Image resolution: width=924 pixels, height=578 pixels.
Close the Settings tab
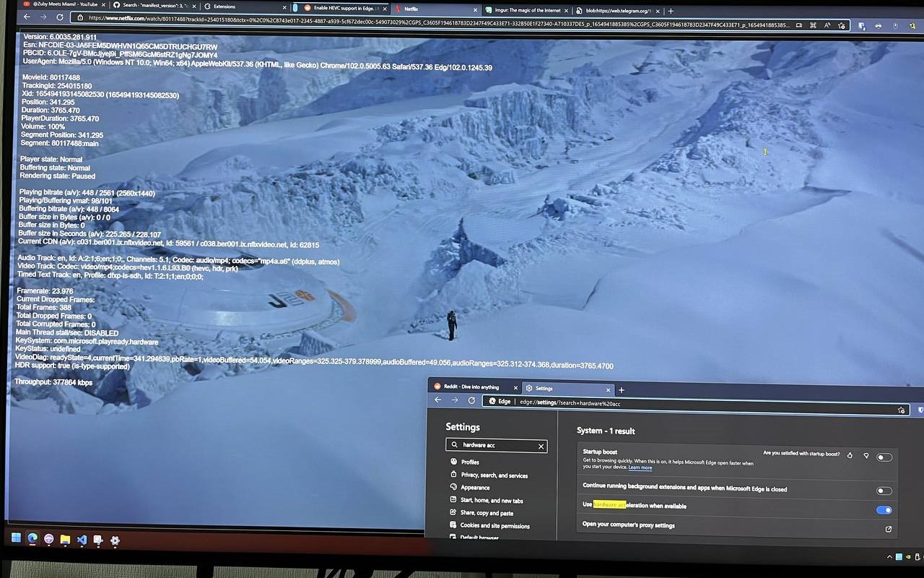(609, 389)
